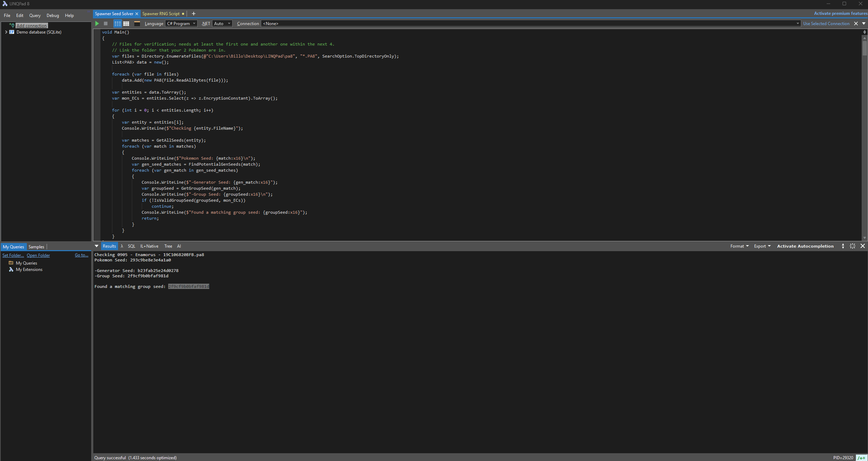The image size is (868, 461).
Task: Click the Generator Seed result line
Action: pyautogui.click(x=136, y=271)
